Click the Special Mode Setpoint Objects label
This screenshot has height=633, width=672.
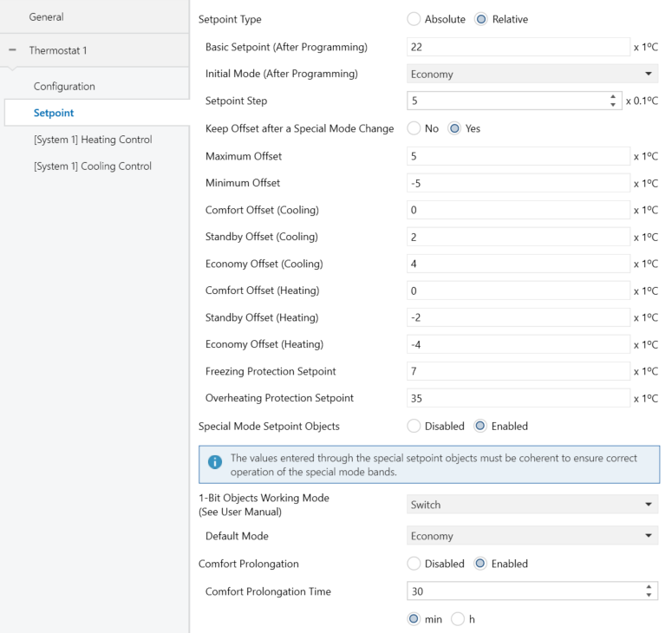click(269, 426)
